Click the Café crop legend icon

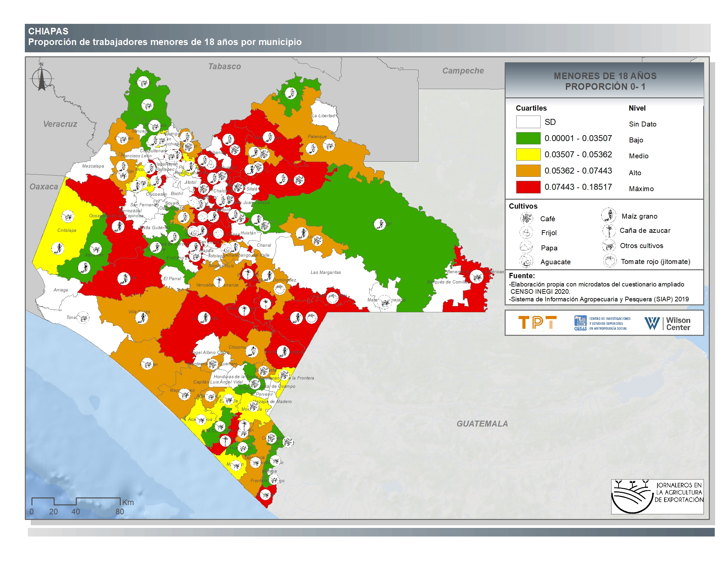[527, 218]
